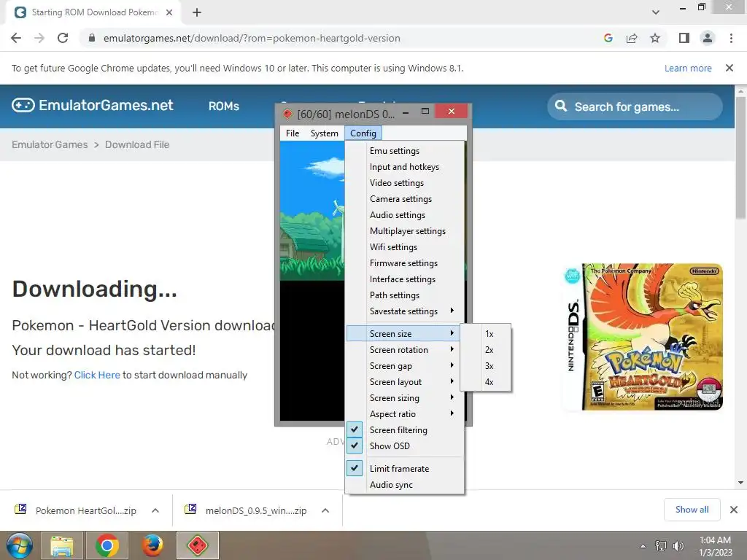Toggle Audio sync option

coord(404,485)
